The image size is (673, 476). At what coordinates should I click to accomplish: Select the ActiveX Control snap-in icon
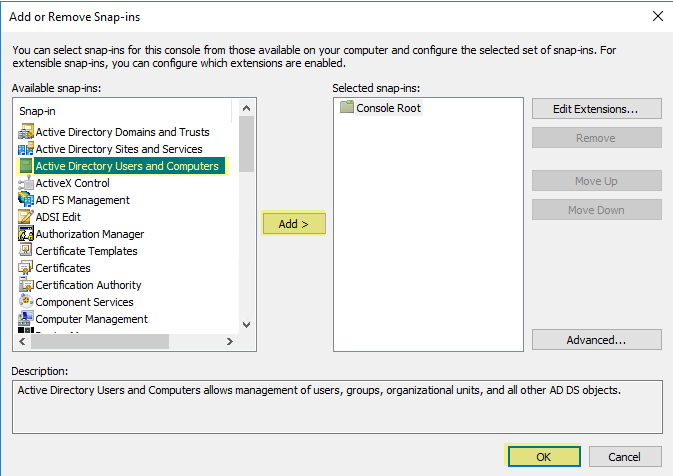tap(26, 183)
